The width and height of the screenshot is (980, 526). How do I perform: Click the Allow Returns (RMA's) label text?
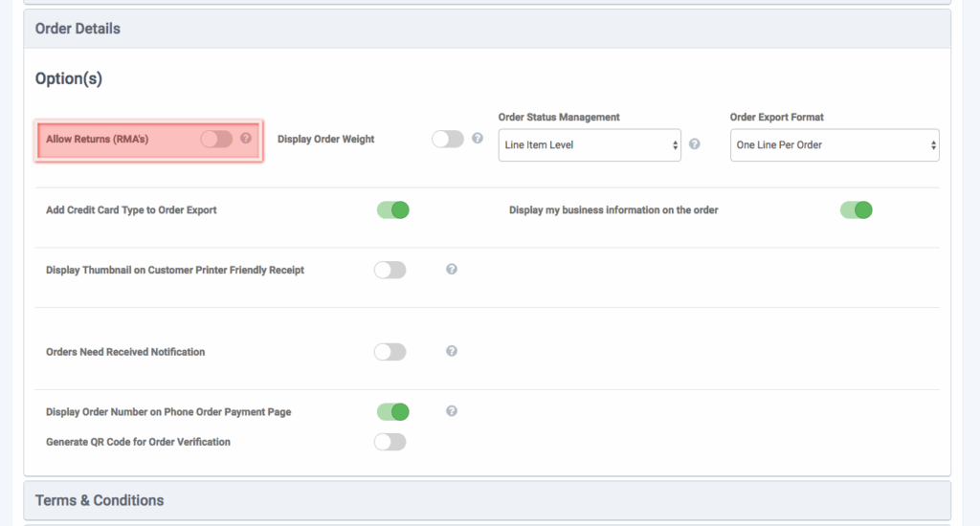(x=97, y=140)
